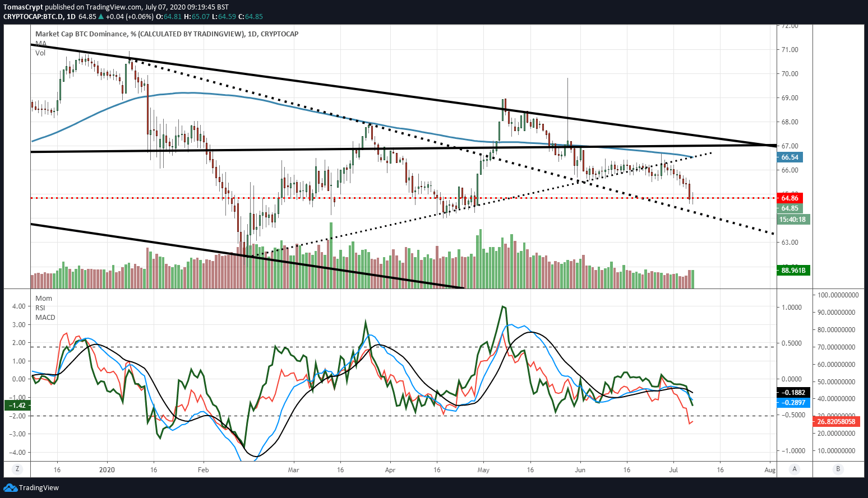Click the black -0.1882 MACD value label
This screenshot has height=498, width=868.
[x=794, y=393]
